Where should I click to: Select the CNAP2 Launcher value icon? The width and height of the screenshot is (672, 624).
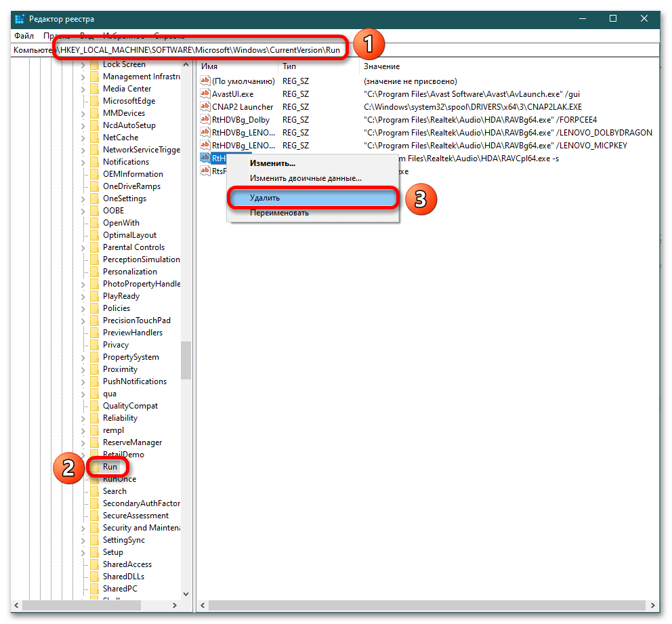(205, 106)
